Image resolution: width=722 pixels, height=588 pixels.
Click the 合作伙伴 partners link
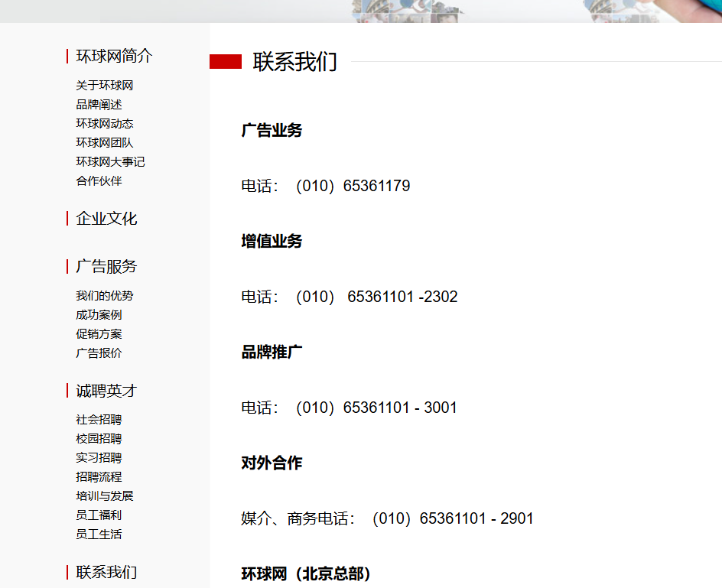[98, 181]
